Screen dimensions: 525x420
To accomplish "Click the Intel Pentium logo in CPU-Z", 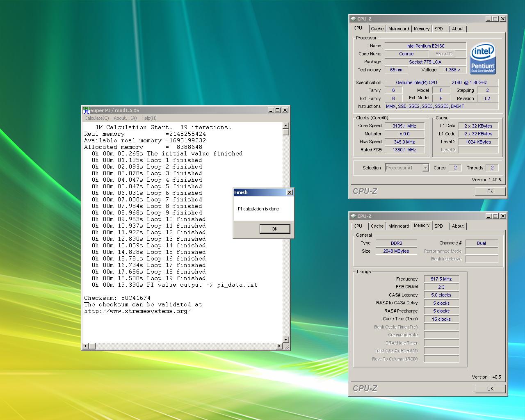I will pos(483,58).
